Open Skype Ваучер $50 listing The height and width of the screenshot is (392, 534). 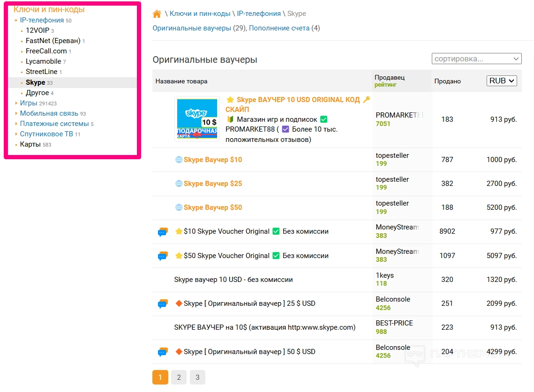[x=213, y=207]
